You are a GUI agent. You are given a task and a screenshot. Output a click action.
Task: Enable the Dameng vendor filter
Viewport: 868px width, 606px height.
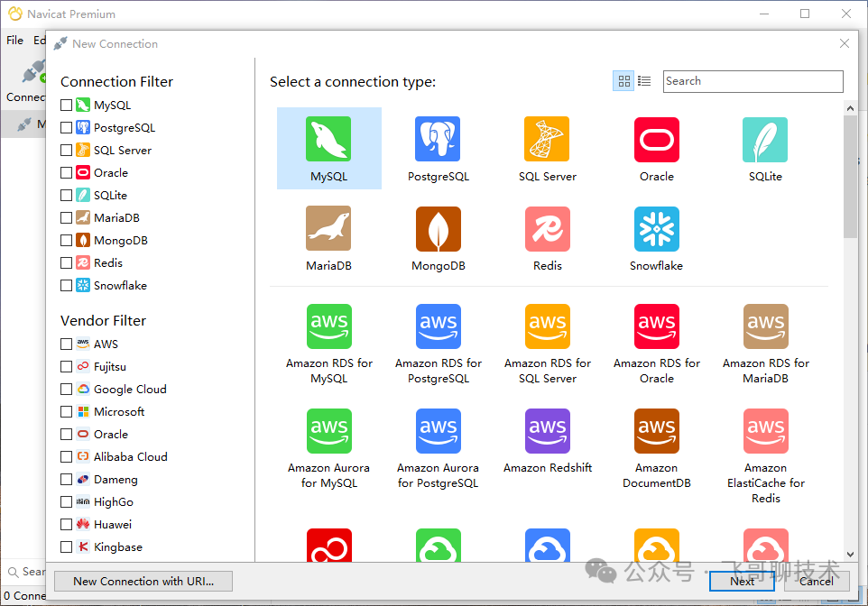coord(67,479)
